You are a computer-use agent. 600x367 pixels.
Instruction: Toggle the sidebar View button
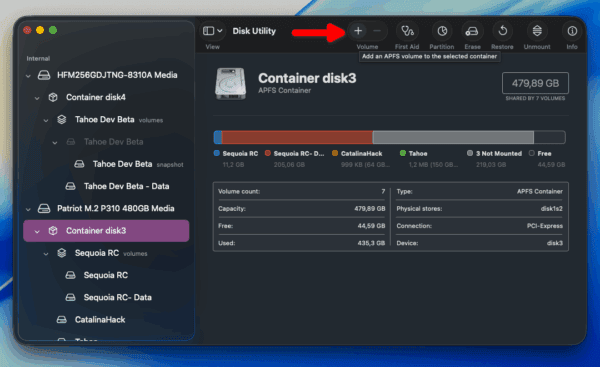(x=209, y=31)
